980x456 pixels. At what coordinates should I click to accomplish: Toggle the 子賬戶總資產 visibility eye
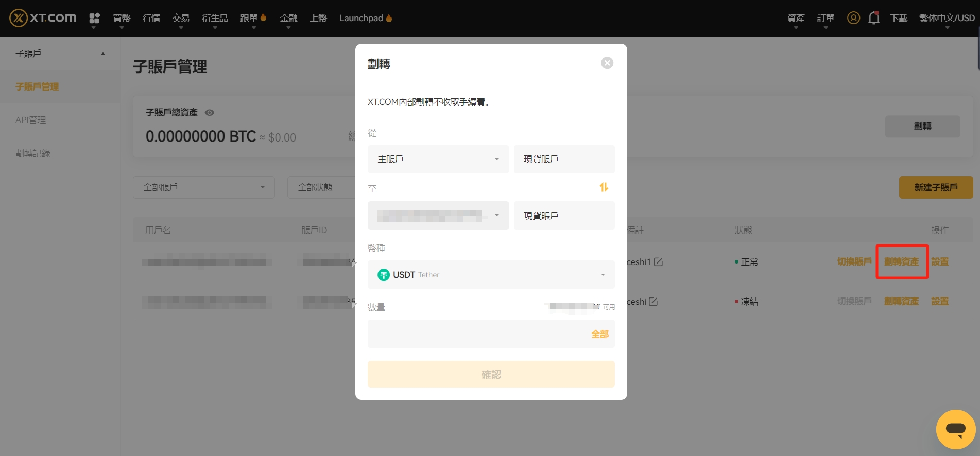point(210,112)
